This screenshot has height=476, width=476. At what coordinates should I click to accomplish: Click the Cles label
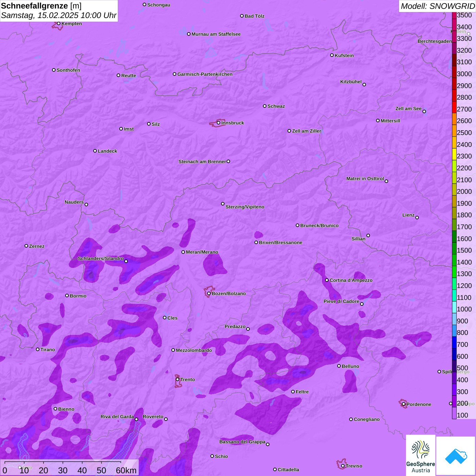pyautogui.click(x=172, y=318)
